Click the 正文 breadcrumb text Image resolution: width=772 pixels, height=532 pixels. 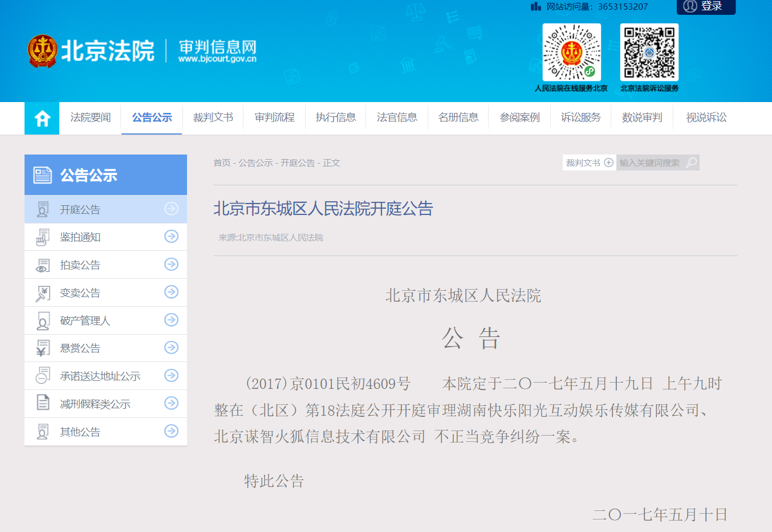click(331, 163)
